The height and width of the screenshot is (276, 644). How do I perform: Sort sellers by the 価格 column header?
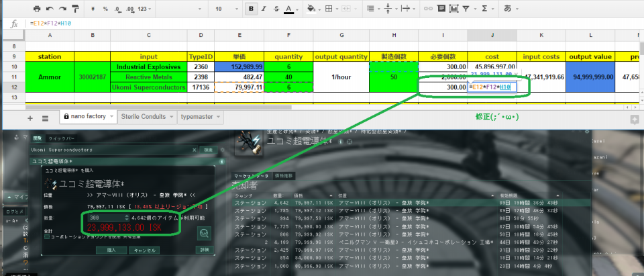click(x=299, y=195)
